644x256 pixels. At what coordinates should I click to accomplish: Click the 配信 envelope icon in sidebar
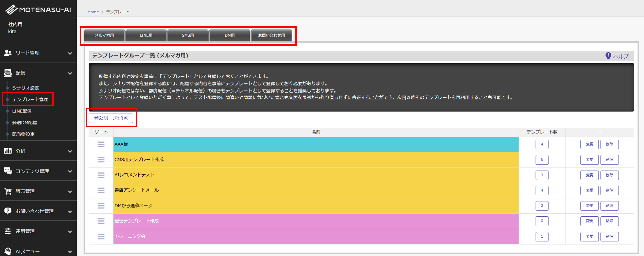8,73
